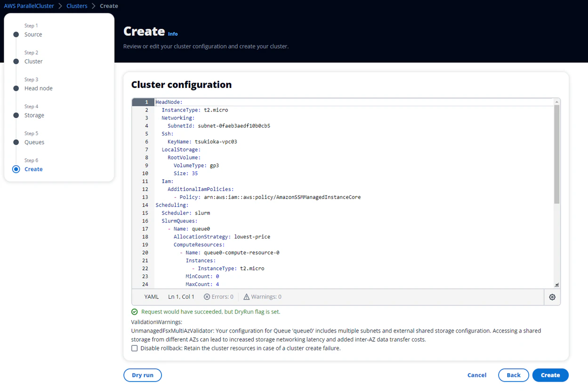The image size is (588, 391).
Task: Click the Dry run button
Action: [x=143, y=375]
